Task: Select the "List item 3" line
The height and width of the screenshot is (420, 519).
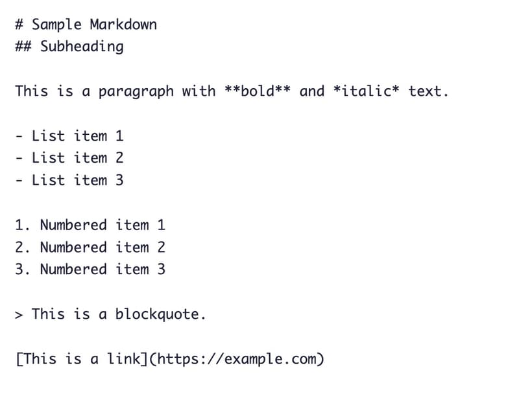Action: click(77, 180)
